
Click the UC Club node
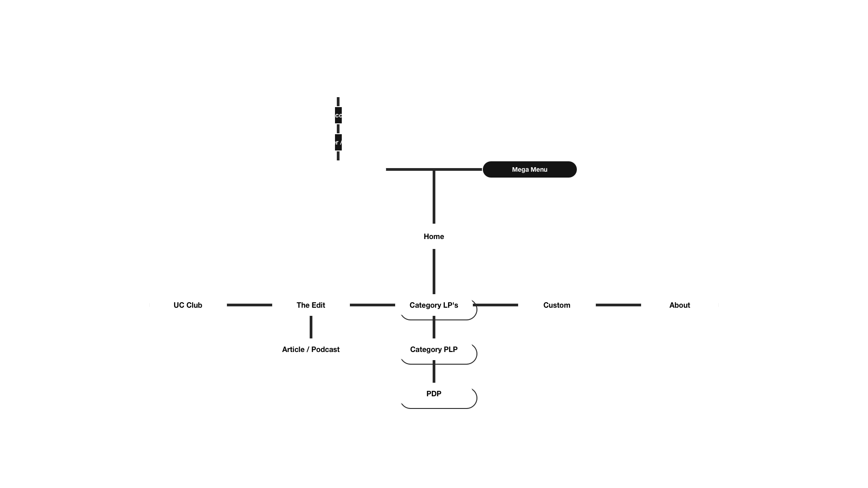click(188, 305)
